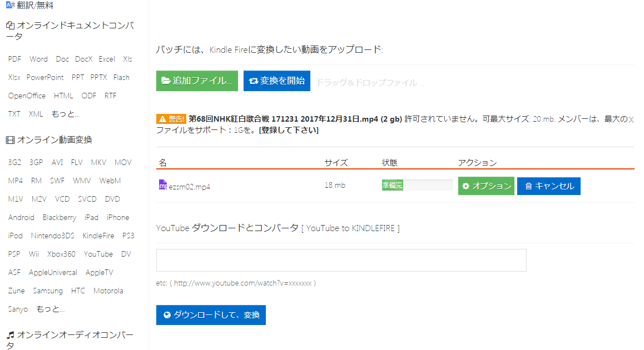The width and height of the screenshot is (644, 350).
Task: Click the 警告 warning badge
Action: coord(171,119)
